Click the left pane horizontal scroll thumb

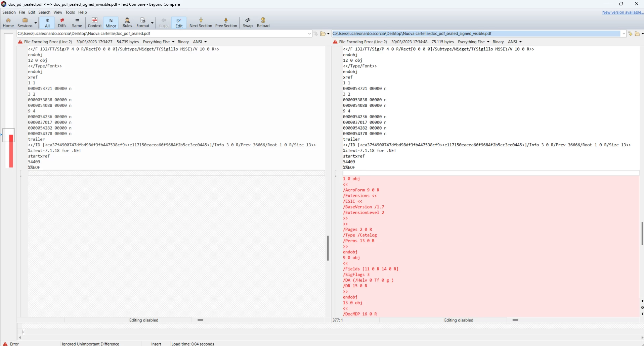click(x=201, y=320)
